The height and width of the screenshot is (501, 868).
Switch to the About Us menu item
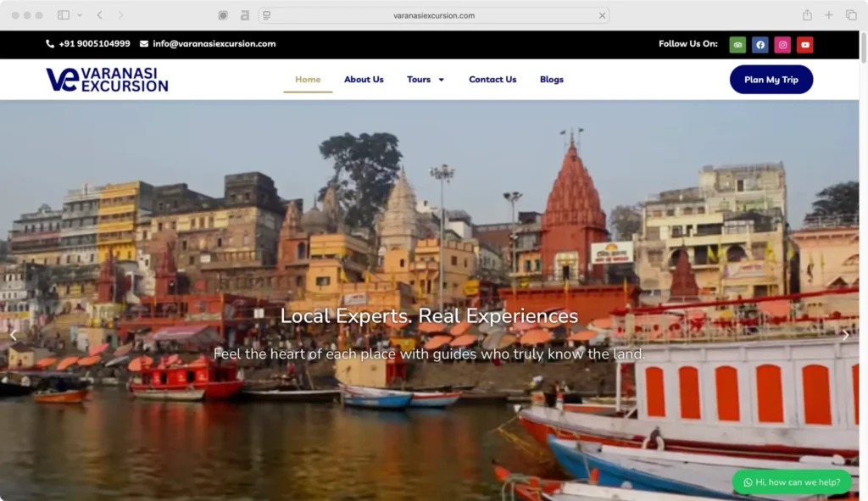pos(364,79)
